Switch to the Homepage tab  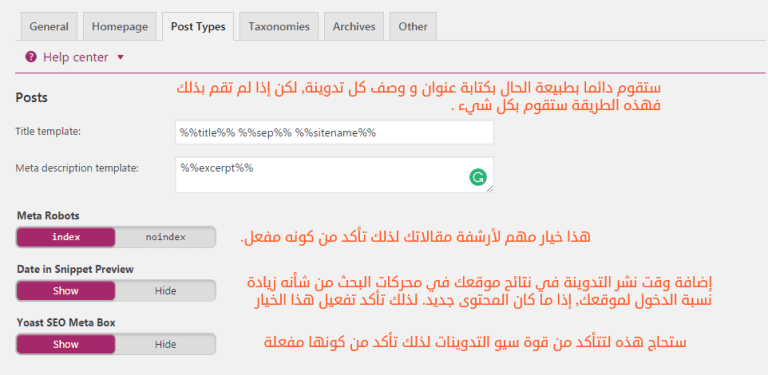coord(120,26)
